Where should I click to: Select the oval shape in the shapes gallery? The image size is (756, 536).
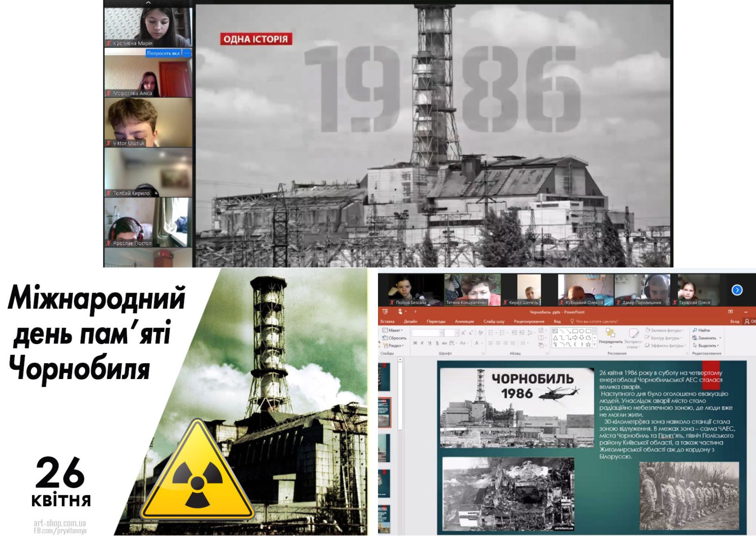tap(582, 331)
